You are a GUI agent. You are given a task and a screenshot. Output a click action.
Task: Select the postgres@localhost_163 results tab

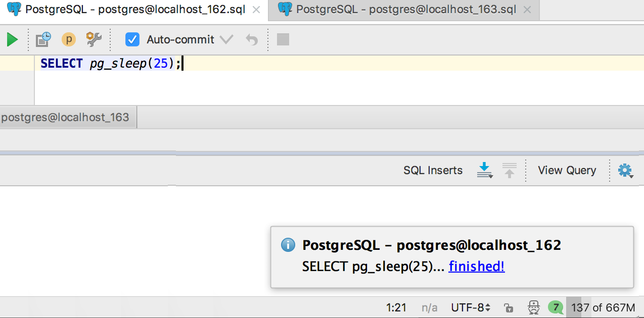click(x=66, y=118)
